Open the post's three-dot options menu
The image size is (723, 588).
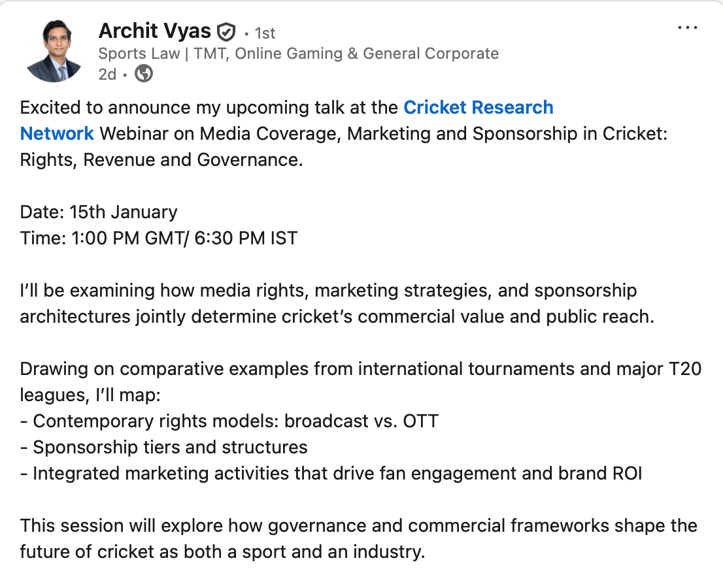(x=688, y=29)
